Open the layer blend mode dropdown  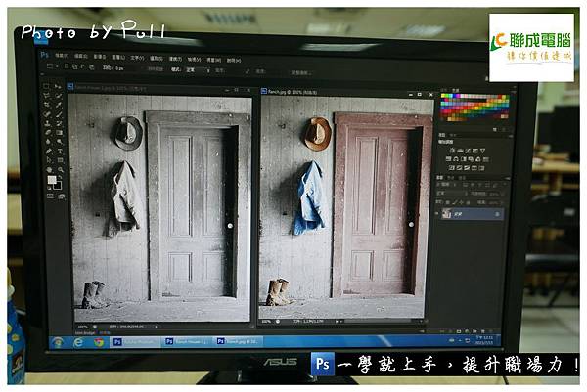(452, 194)
